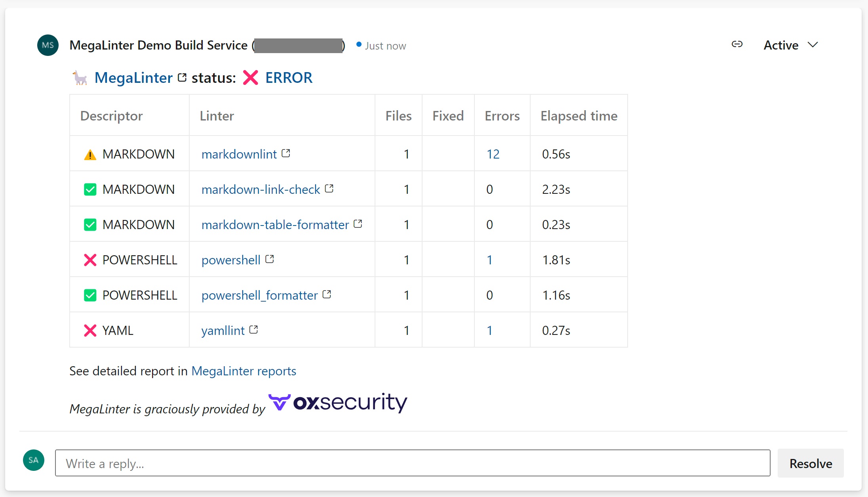Open the MegaLinter reports link

pos(244,371)
